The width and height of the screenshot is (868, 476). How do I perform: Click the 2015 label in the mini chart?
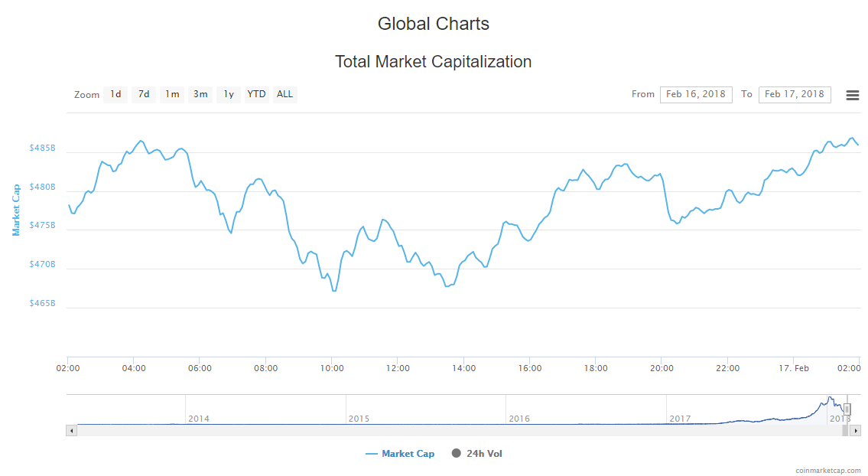coord(359,419)
